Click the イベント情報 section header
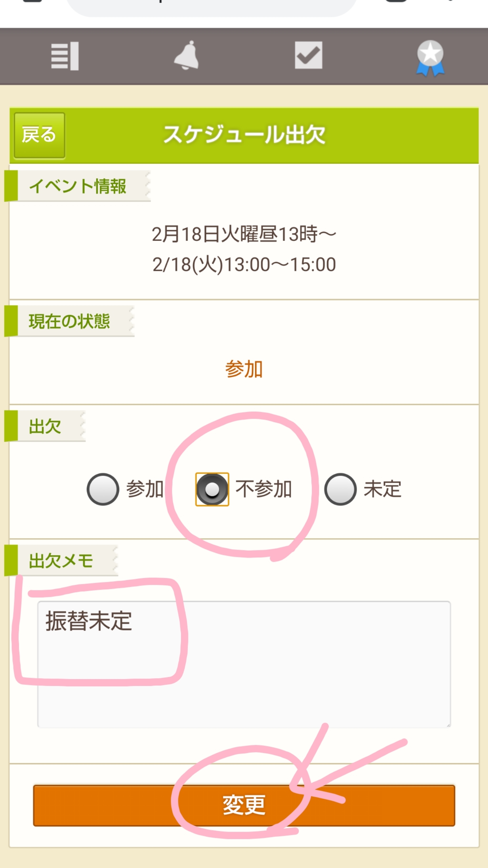Screen dimensions: 488x868 coord(78,186)
